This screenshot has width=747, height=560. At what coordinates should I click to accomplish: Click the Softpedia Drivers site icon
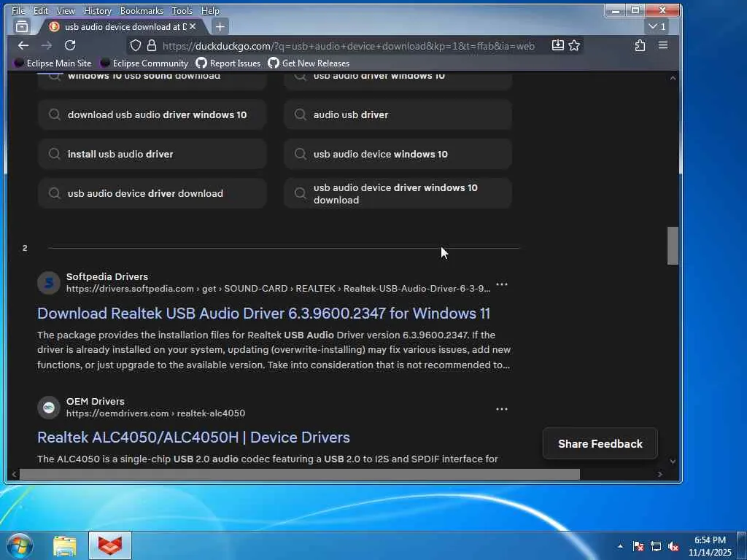(x=49, y=283)
